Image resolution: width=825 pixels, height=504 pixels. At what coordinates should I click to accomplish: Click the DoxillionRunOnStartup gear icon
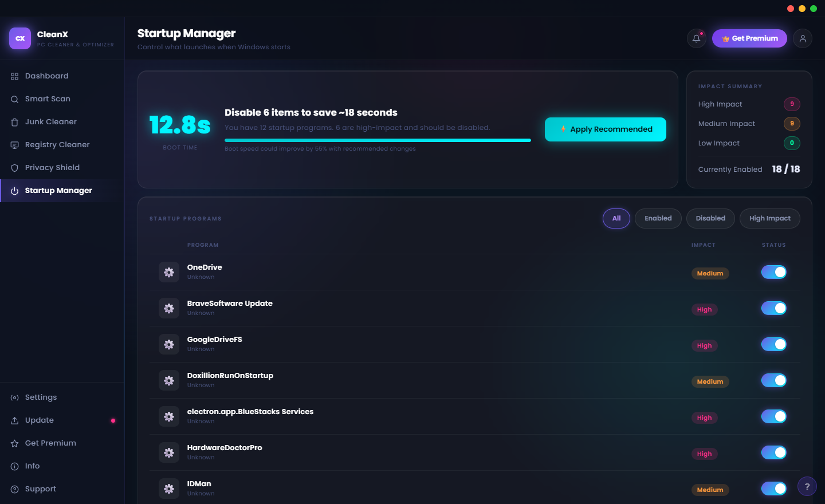169,380
